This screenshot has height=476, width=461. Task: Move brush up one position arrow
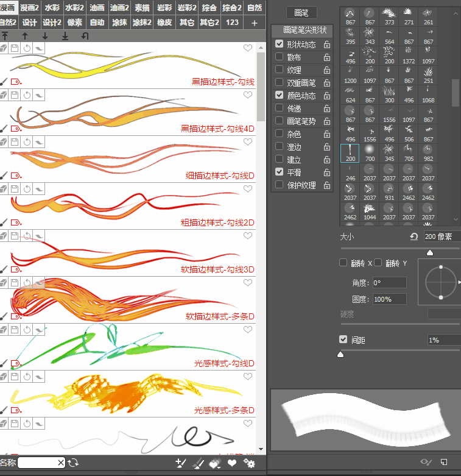click(x=25, y=36)
